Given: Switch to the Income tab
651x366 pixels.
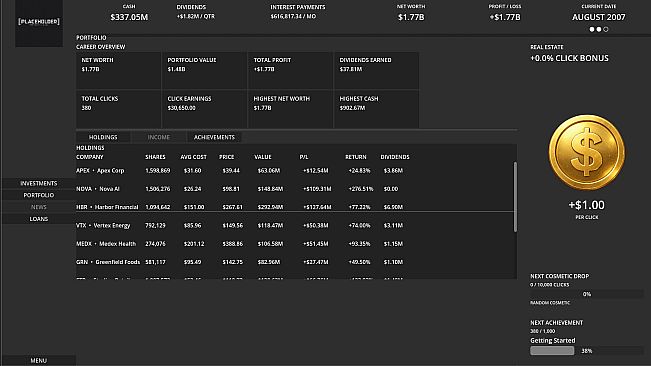Looking at the screenshot, I should [x=159, y=137].
